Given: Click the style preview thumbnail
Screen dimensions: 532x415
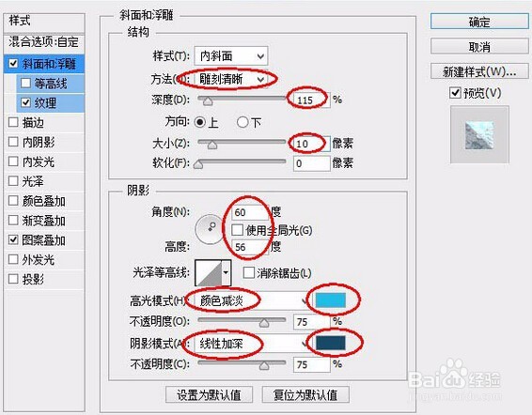Looking at the screenshot, I should 479,134.
